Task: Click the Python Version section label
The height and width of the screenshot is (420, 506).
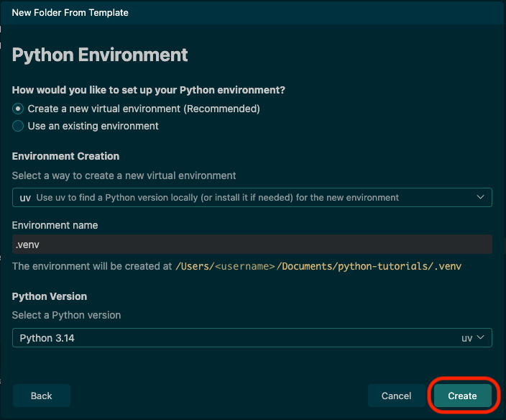Action: click(x=50, y=296)
